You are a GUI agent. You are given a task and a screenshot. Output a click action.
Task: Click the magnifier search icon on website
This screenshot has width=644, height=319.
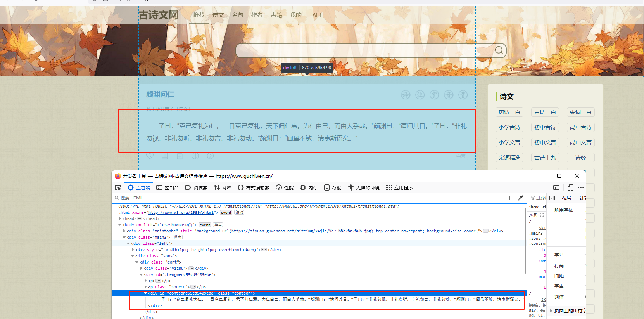pos(499,50)
